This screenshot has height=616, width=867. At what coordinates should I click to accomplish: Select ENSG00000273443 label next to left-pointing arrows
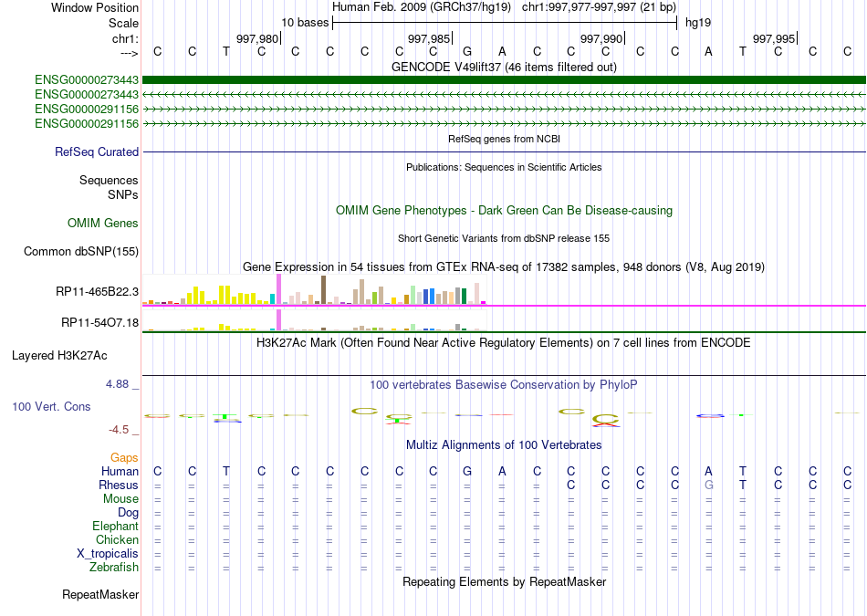(x=87, y=95)
